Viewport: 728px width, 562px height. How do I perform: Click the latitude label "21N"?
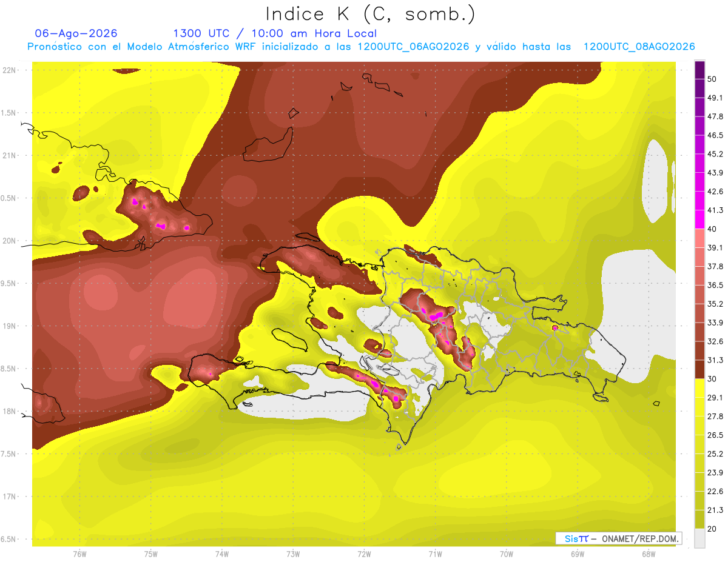pyautogui.click(x=10, y=155)
